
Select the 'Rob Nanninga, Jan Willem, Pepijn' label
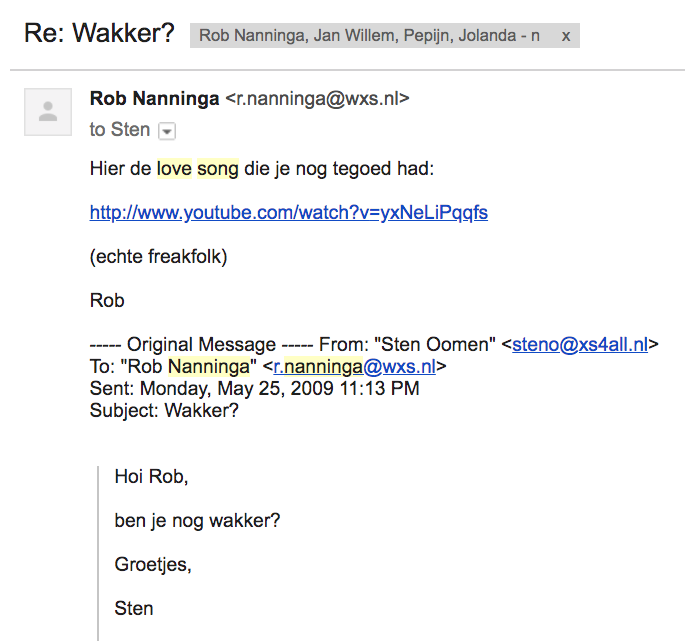369,36
